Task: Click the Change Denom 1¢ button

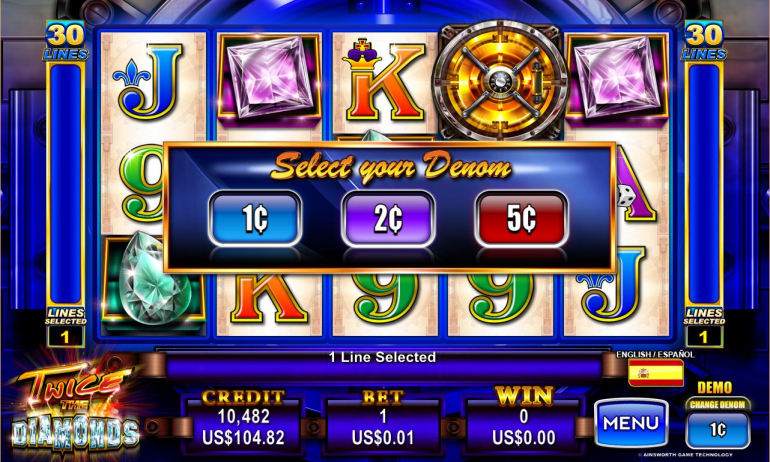Action: [717, 429]
